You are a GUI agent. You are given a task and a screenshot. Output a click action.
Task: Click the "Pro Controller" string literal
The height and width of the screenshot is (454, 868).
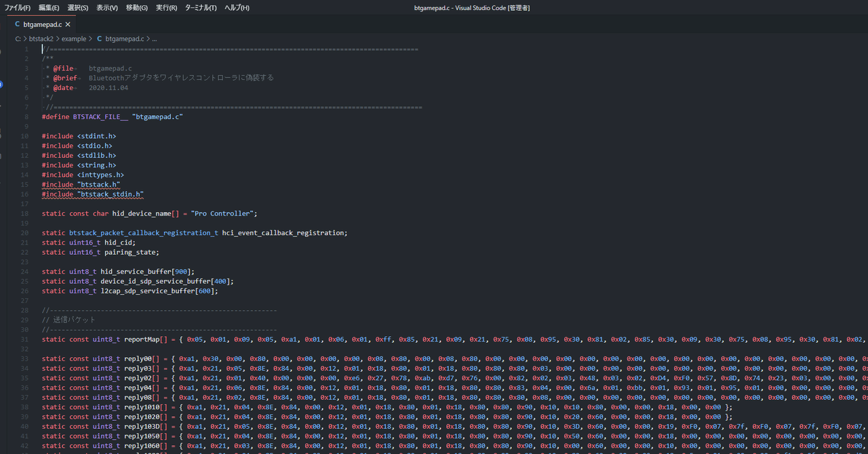pos(222,213)
